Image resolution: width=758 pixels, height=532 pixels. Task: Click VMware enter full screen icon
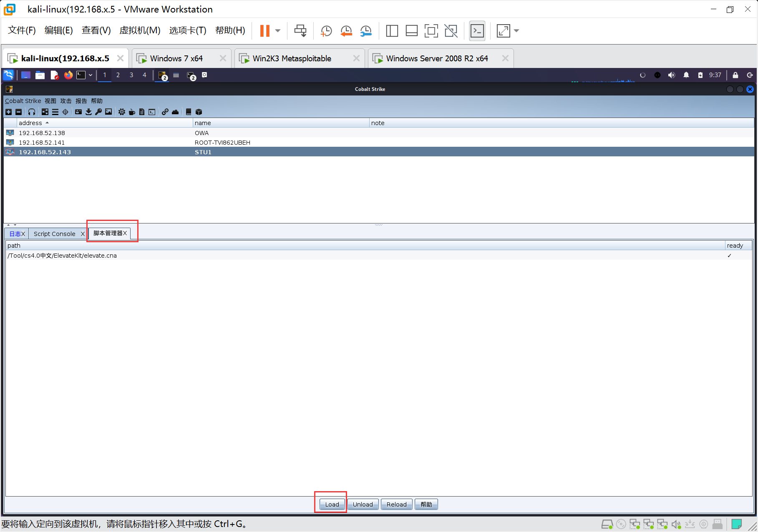tap(431, 30)
